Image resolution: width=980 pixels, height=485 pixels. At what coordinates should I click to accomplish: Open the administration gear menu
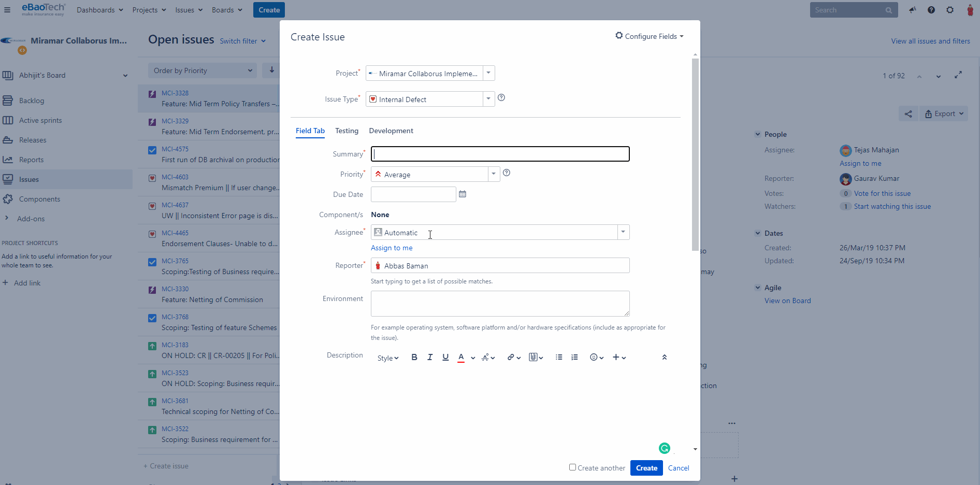tap(950, 10)
